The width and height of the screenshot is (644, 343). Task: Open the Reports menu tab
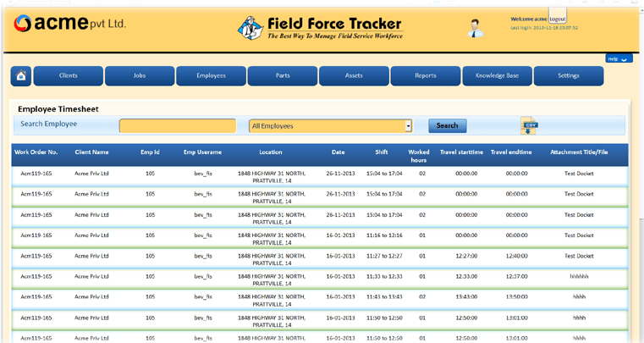click(426, 76)
